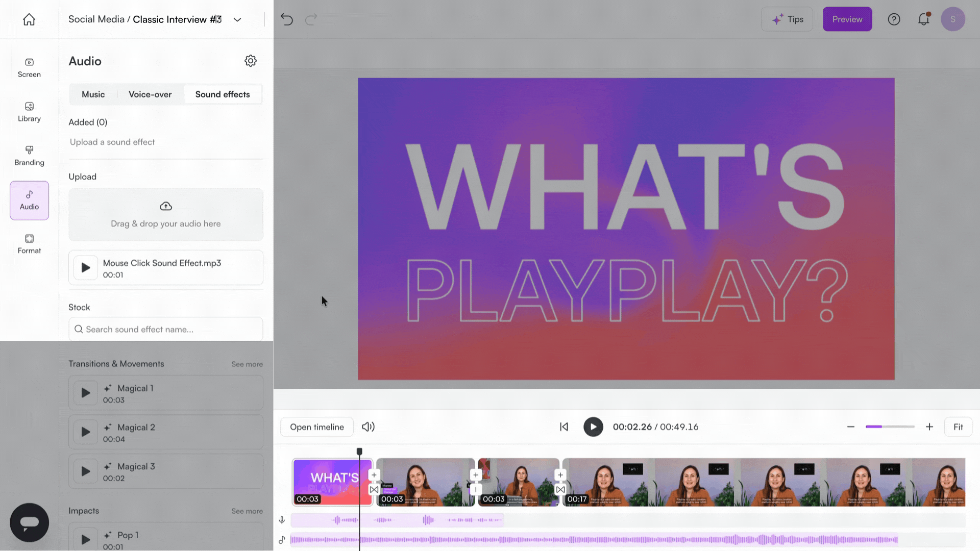Switch to the Music tab

coord(93,94)
